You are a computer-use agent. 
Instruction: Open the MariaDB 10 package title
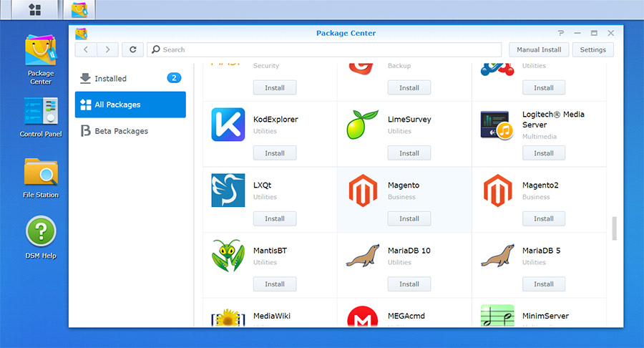409,251
